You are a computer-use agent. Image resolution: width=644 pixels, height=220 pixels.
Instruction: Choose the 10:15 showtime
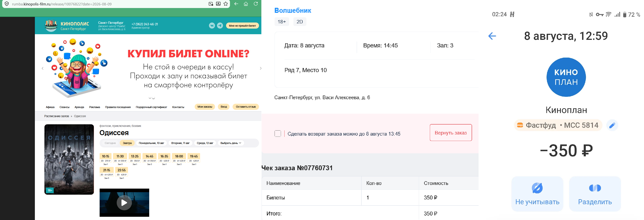(x=105, y=158)
